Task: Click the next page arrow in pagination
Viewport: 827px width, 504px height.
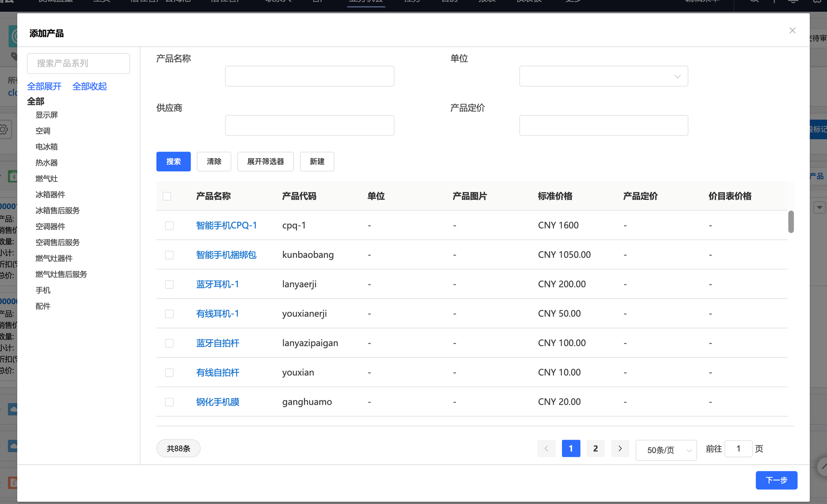Action: pyautogui.click(x=620, y=449)
